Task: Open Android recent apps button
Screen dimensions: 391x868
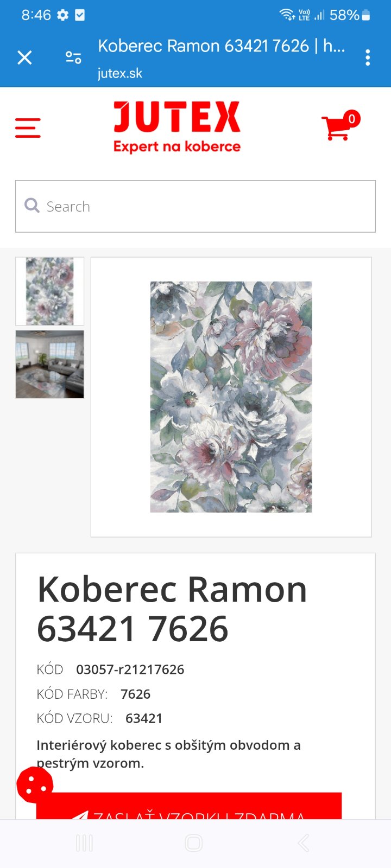Action: pyautogui.click(x=84, y=843)
